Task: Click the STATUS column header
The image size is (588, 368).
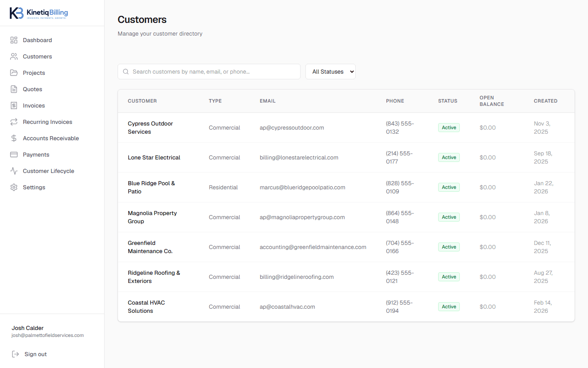Action: click(x=448, y=101)
